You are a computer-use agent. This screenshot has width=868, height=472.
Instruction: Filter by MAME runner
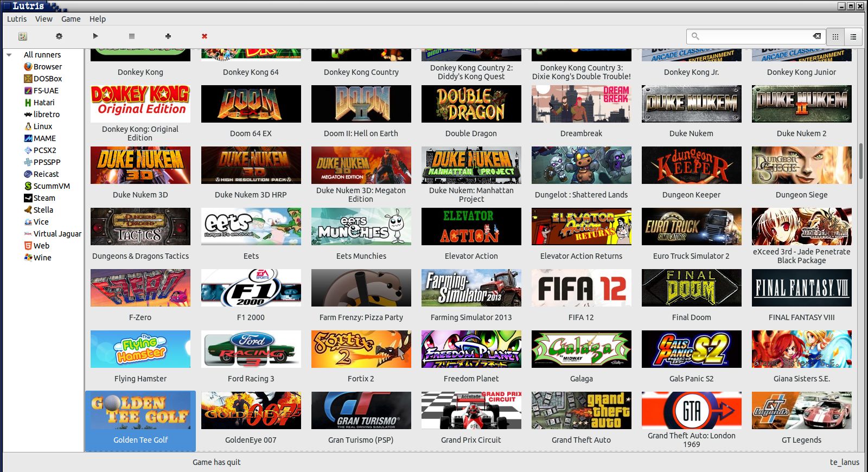tap(40, 138)
